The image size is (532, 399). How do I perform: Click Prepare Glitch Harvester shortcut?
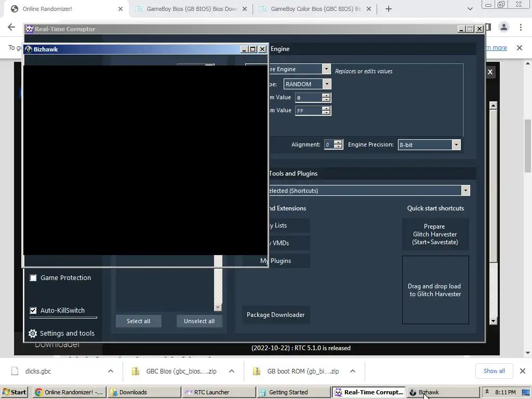pos(435,234)
